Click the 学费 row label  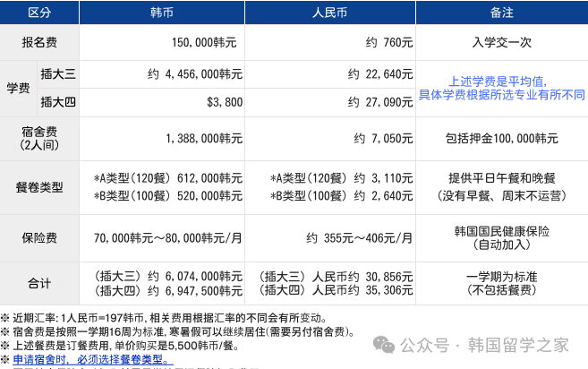(19, 88)
